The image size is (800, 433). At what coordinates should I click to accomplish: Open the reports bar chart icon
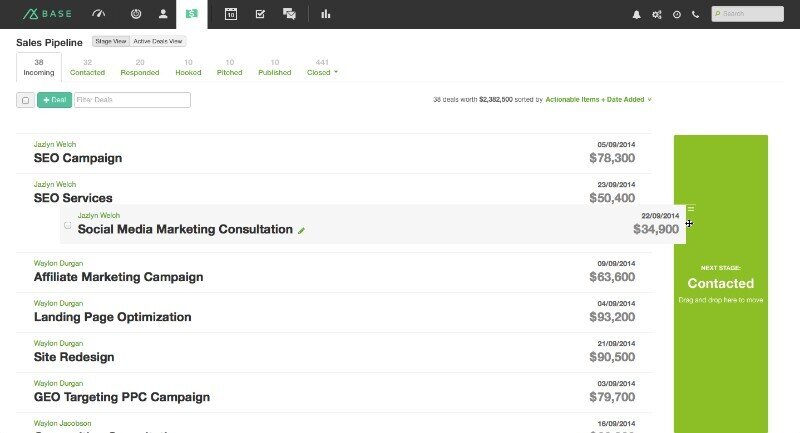pos(326,14)
